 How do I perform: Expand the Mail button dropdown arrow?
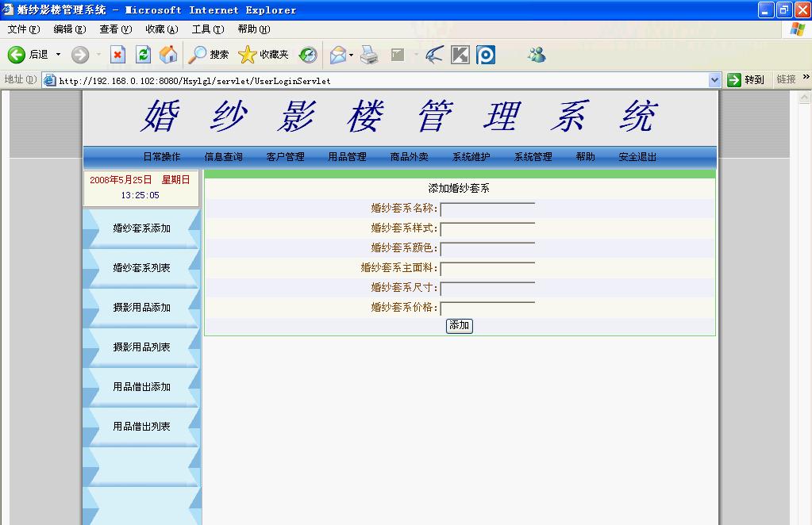click(x=351, y=54)
